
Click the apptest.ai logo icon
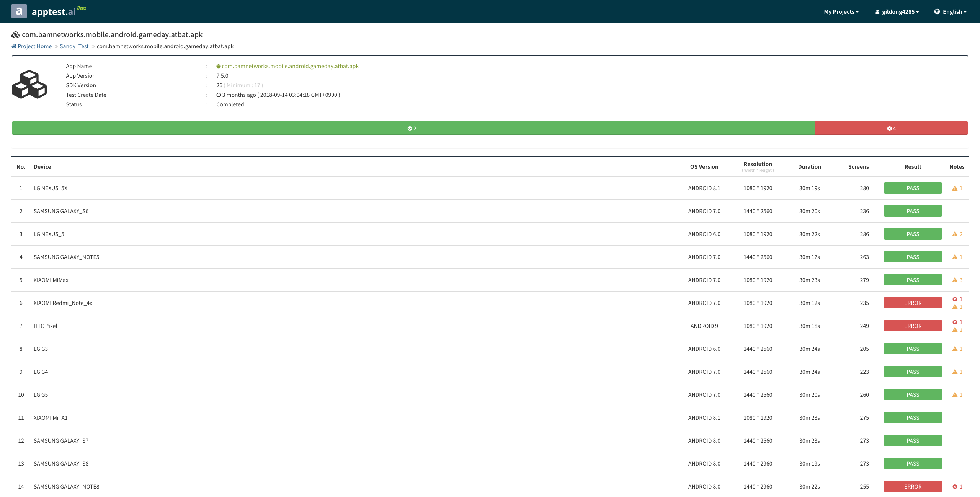tap(19, 11)
